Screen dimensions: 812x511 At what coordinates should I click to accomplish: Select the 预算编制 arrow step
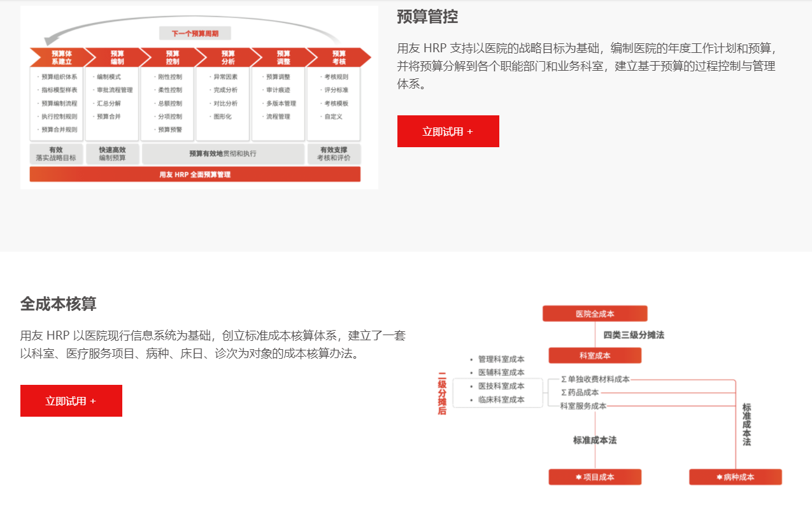click(x=113, y=57)
